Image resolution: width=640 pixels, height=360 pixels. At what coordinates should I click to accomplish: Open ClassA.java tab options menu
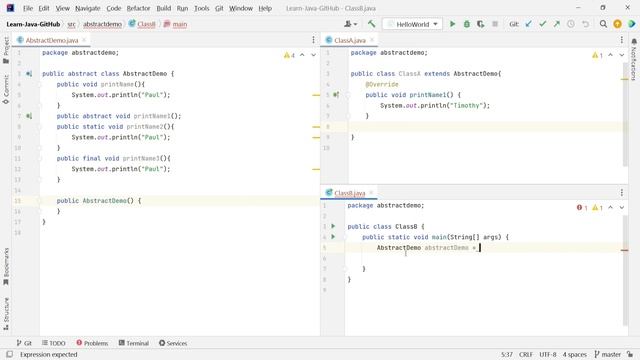click(621, 40)
